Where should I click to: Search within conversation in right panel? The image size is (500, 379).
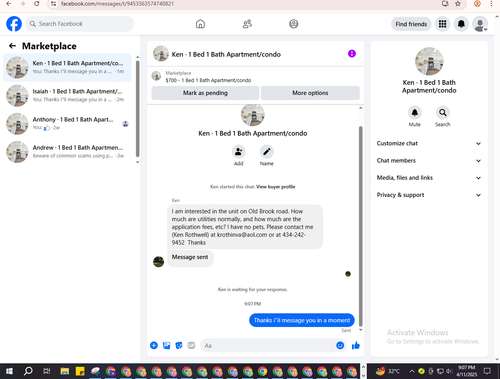pos(443,113)
